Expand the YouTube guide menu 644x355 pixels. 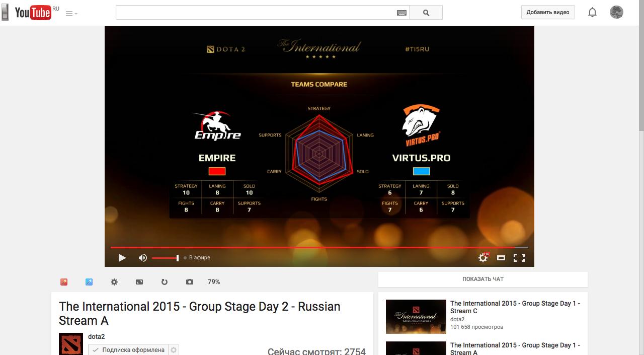(71, 14)
